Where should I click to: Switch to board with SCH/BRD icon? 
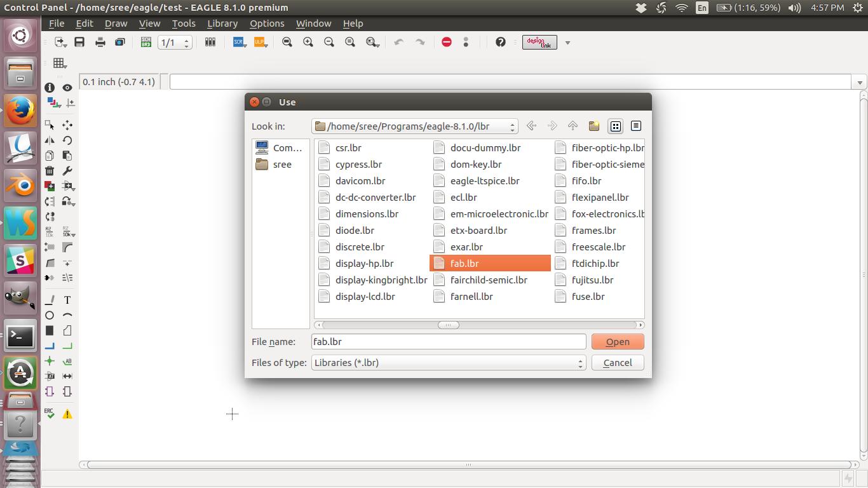click(x=146, y=42)
